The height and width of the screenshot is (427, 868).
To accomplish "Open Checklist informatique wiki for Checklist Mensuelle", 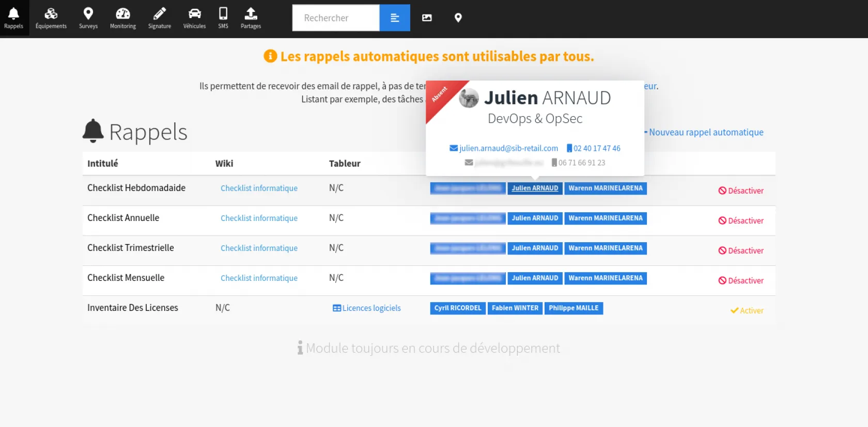I will coord(259,278).
